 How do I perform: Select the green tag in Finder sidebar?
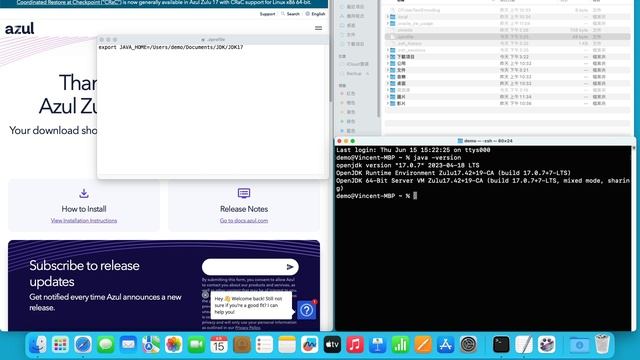[347, 121]
